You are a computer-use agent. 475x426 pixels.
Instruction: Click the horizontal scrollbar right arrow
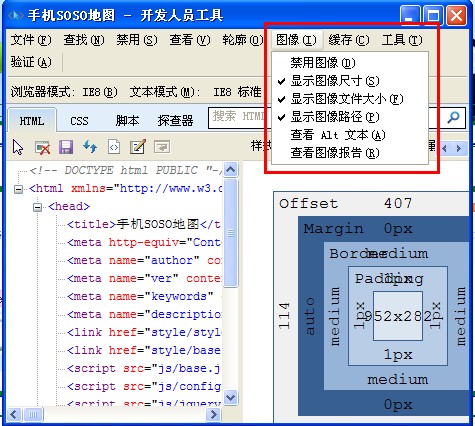(213, 415)
